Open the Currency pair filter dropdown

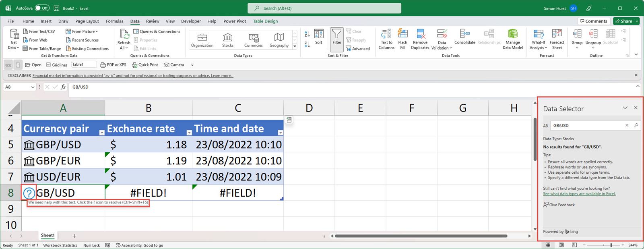[x=101, y=133]
